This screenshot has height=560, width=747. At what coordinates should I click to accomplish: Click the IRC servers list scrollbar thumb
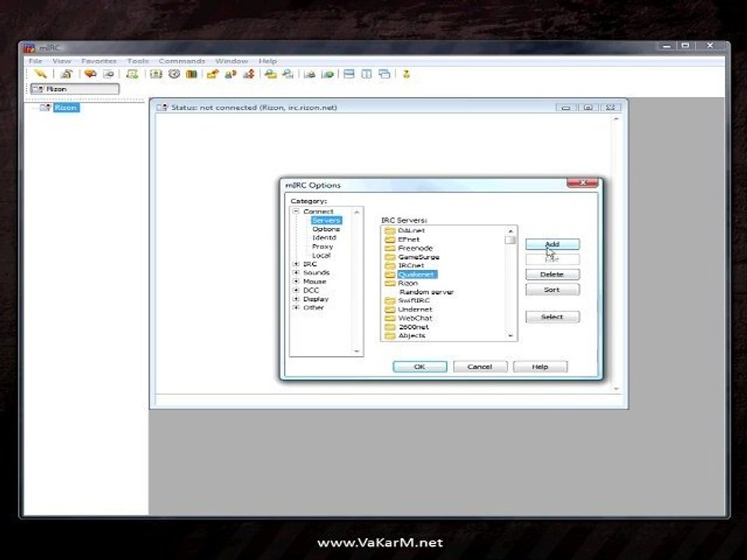click(x=510, y=240)
